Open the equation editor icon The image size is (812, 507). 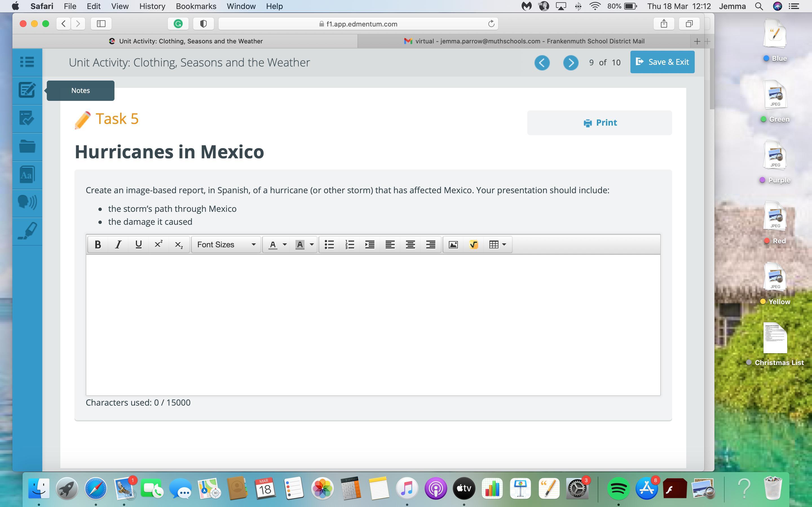[473, 245]
